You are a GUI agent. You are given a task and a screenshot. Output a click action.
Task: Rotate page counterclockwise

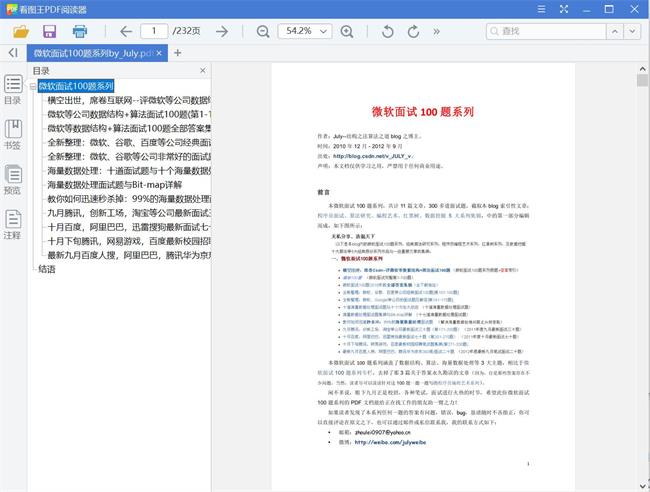pyautogui.click(x=387, y=32)
